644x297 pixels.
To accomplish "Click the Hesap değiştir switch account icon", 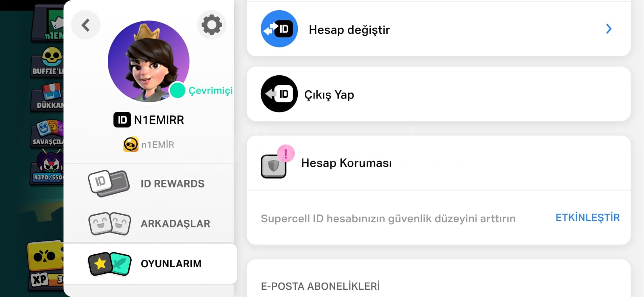I will [279, 29].
